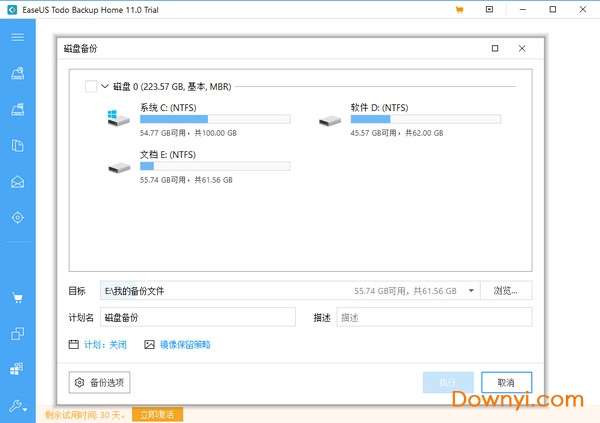Open the system clone sidebar icon

[x=17, y=369]
